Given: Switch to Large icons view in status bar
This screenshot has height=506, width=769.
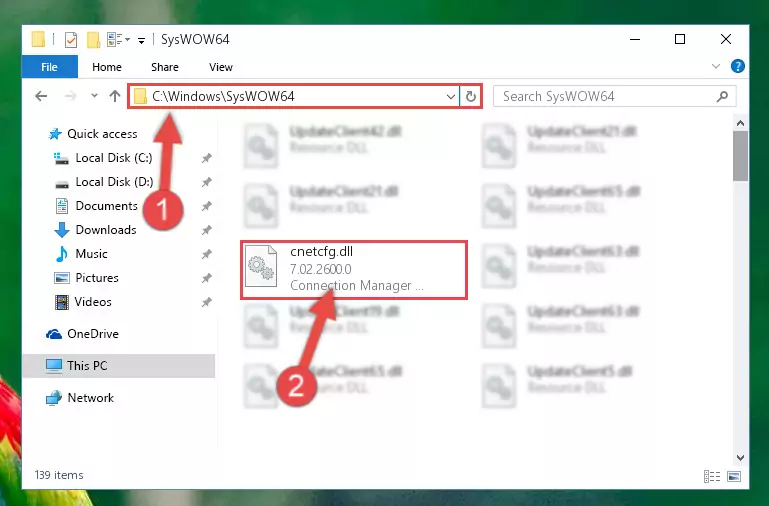Looking at the screenshot, I should [x=734, y=476].
